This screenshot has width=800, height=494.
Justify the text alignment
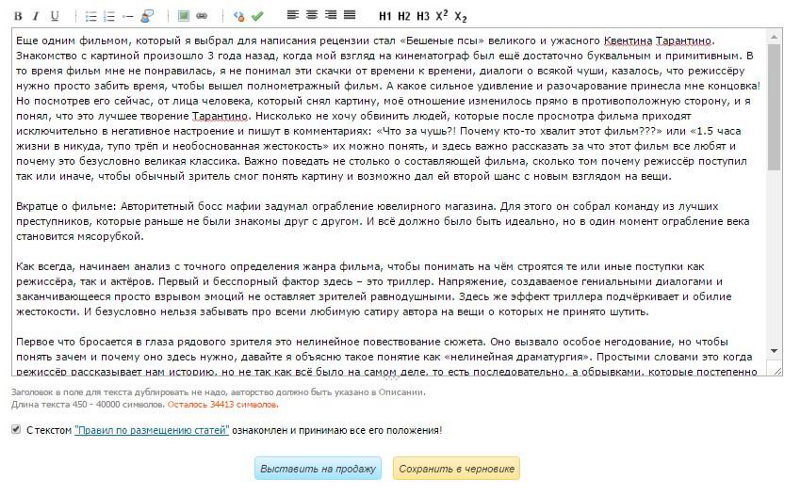click(349, 16)
